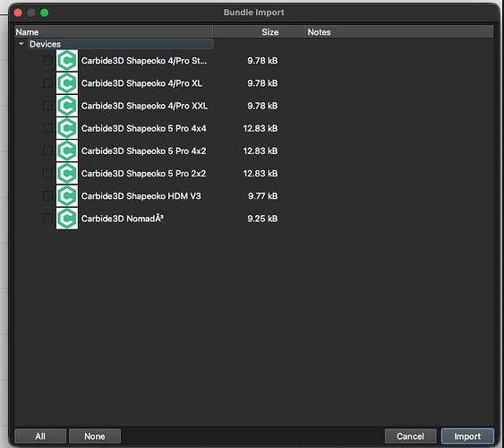Deselect everything with the None button
504x448 pixels.
[x=95, y=436]
